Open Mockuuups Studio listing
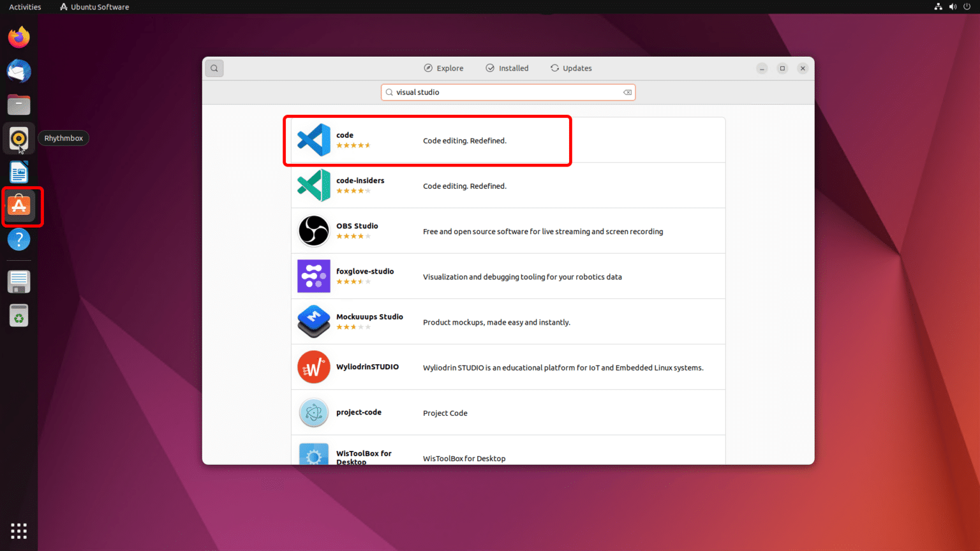 pos(508,321)
